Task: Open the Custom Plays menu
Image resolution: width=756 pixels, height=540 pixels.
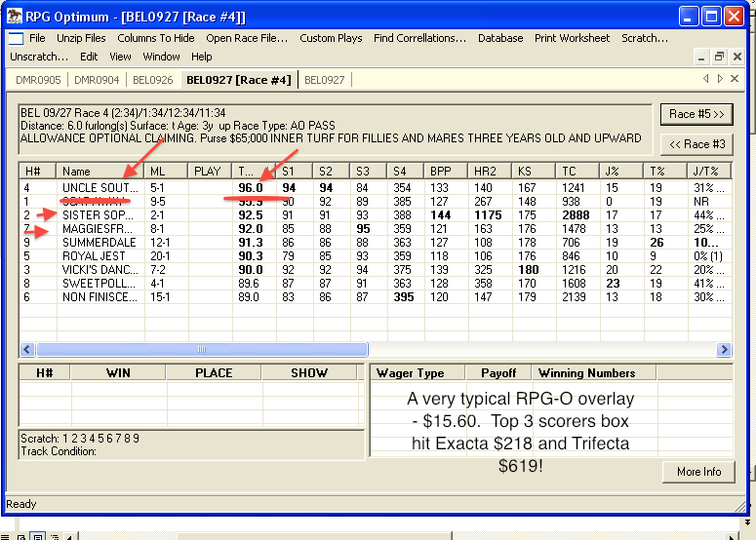Action: click(x=331, y=38)
